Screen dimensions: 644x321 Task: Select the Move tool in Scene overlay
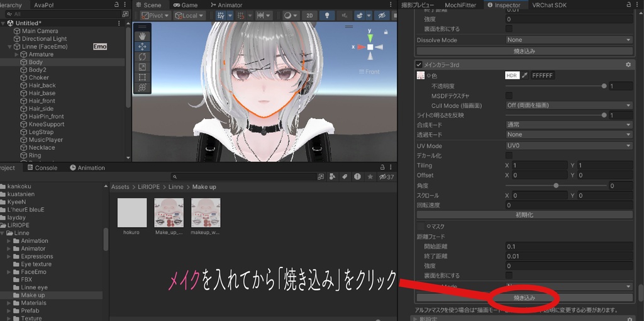(x=142, y=47)
